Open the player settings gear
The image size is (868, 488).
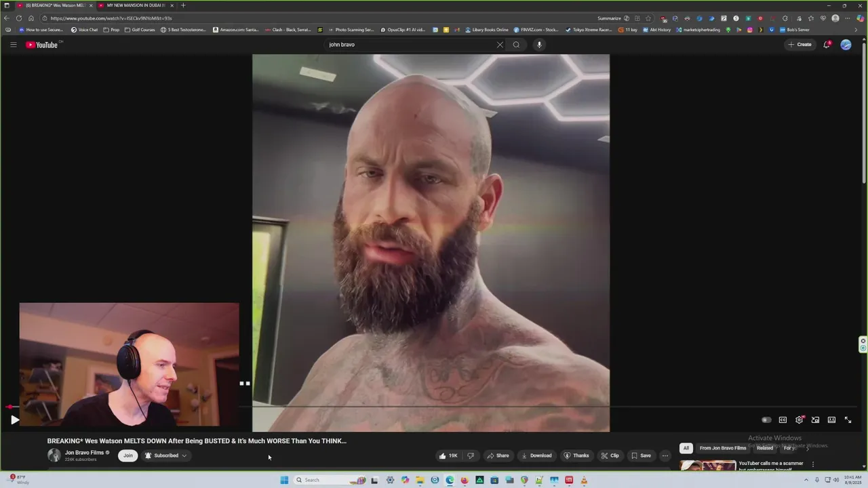pyautogui.click(x=799, y=420)
